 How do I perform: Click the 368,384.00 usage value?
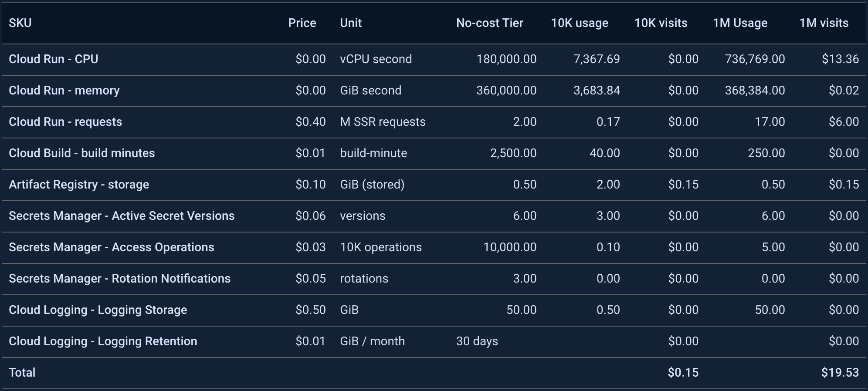(x=755, y=91)
